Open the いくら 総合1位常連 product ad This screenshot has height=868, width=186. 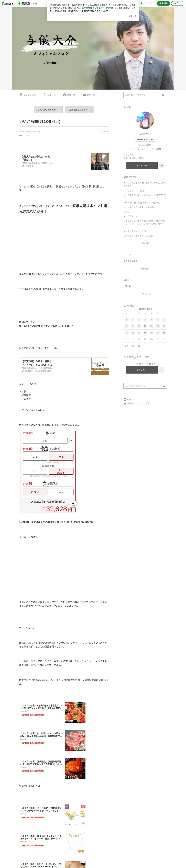[52, 769]
